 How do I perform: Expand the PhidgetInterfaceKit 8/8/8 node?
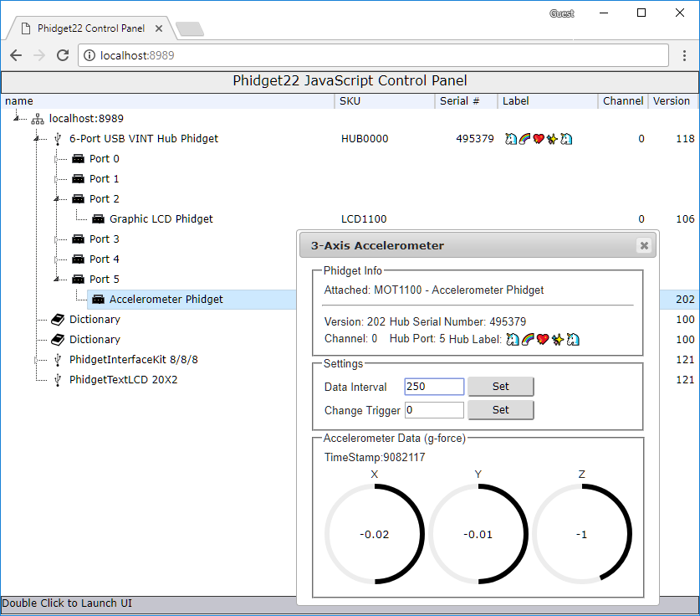[37, 360]
